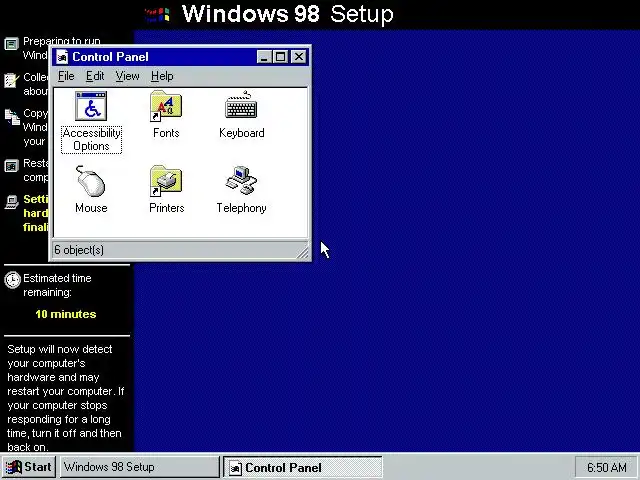Switch to Windows 98 Setup taskbar button
Viewport: 640px width, 480px height.
click(x=140, y=467)
